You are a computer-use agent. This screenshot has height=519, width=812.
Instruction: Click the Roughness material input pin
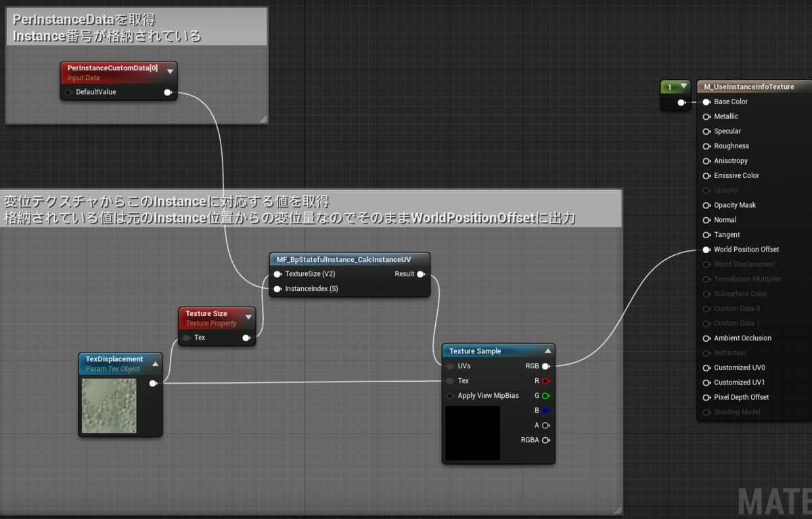(x=706, y=146)
